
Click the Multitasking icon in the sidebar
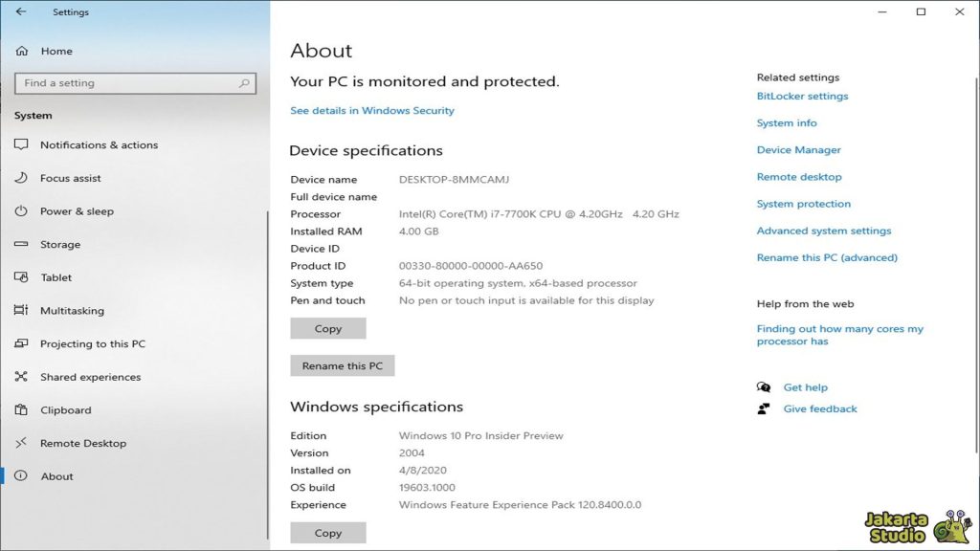click(21, 310)
